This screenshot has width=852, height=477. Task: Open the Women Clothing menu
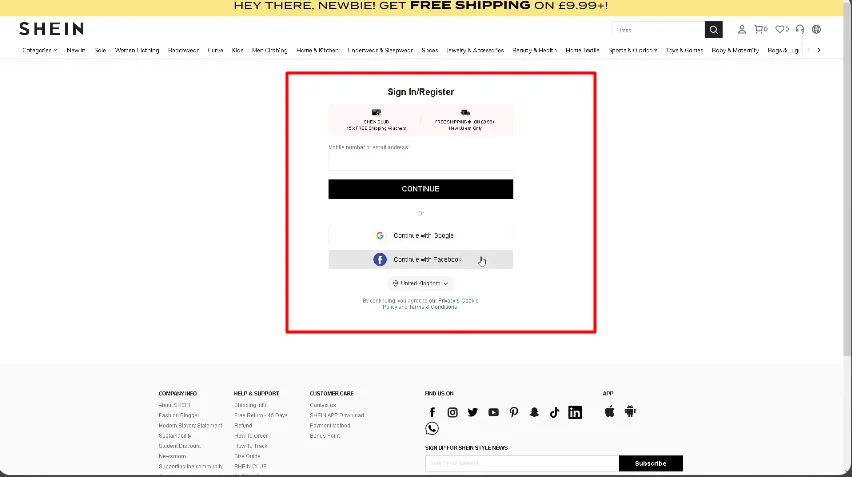(x=137, y=50)
